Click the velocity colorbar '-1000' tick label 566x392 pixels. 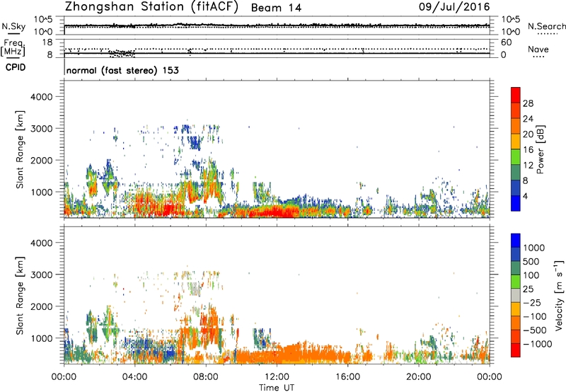(x=538, y=344)
